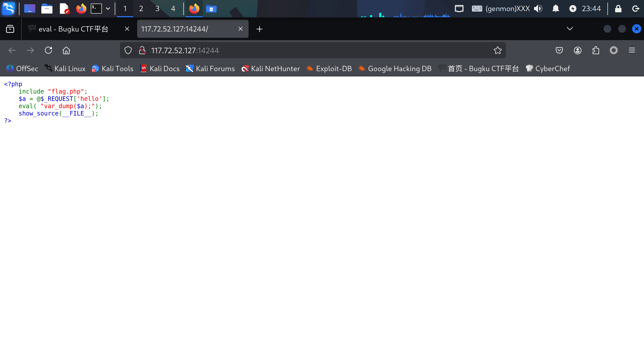Switch to workspace 3 in panel
644x338 pixels.
click(157, 9)
